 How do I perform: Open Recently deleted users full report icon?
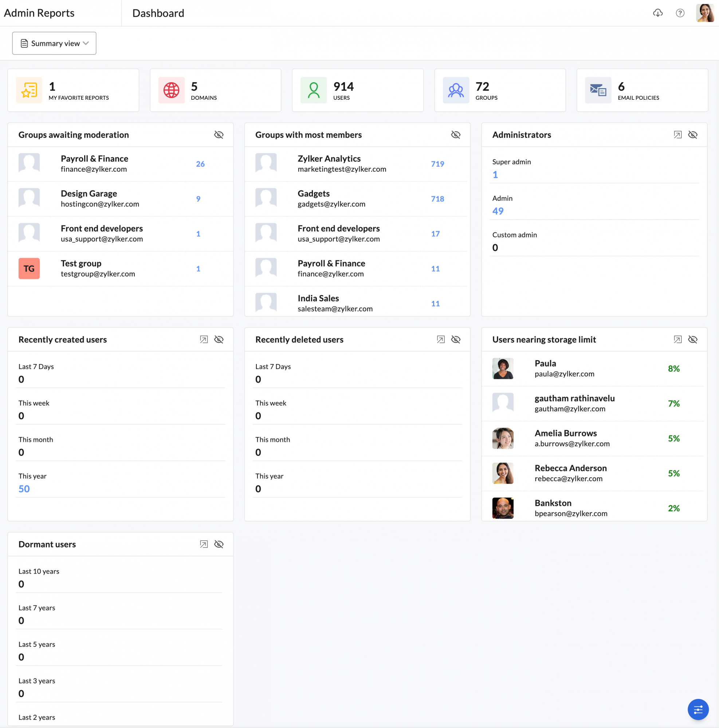pos(440,340)
